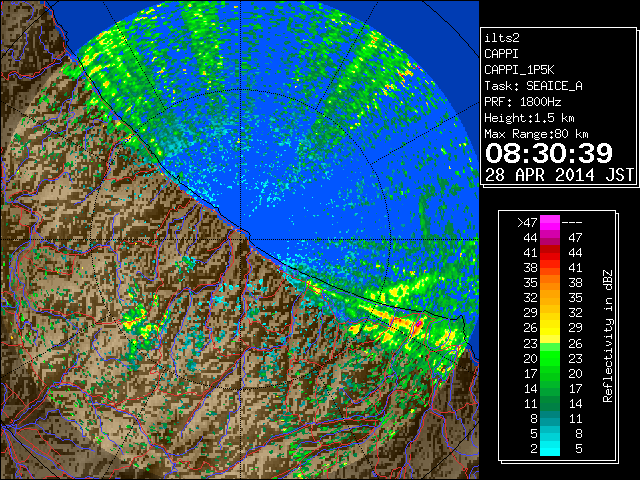Pick the teal 8–11 dBZ legend band
The height and width of the screenshot is (480, 640).
coord(550,418)
